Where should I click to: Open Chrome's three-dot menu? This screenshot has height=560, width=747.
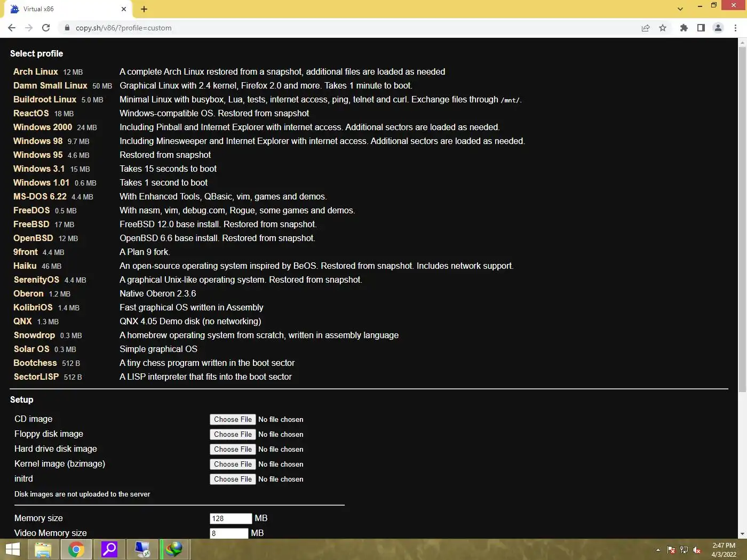click(x=736, y=28)
